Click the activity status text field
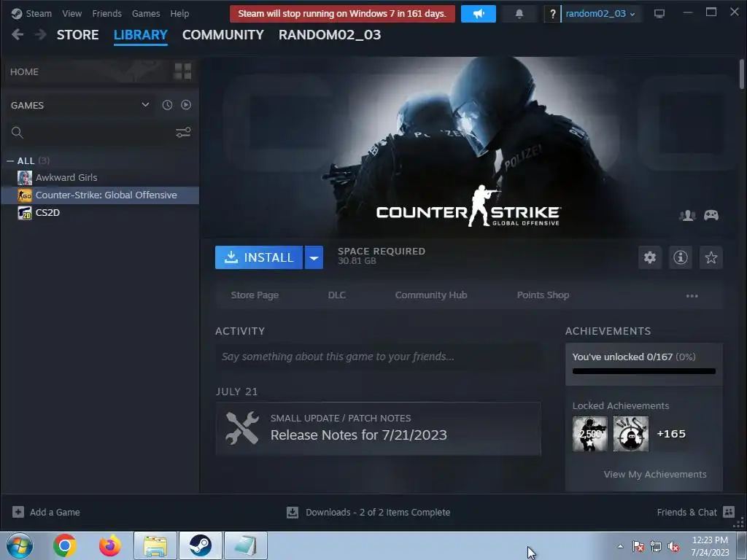Image resolution: width=747 pixels, height=560 pixels. (378, 357)
